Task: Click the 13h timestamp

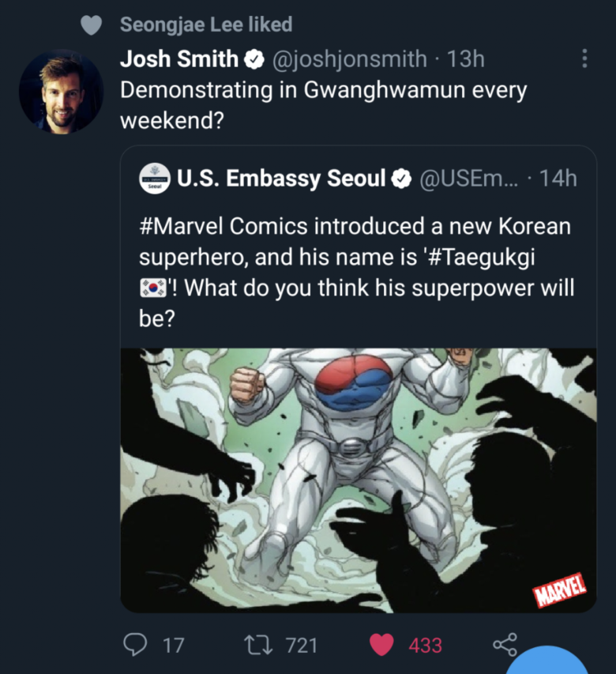Action: pos(465,59)
